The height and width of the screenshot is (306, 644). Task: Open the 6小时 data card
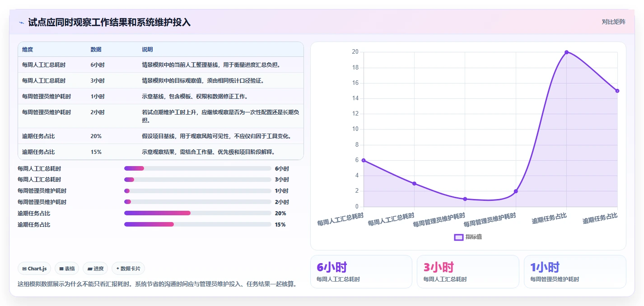(x=361, y=272)
